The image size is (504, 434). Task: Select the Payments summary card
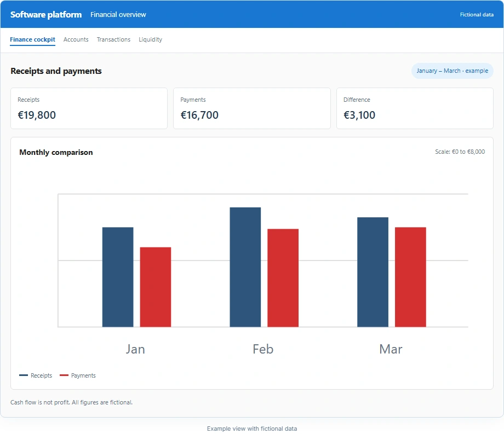click(252, 108)
